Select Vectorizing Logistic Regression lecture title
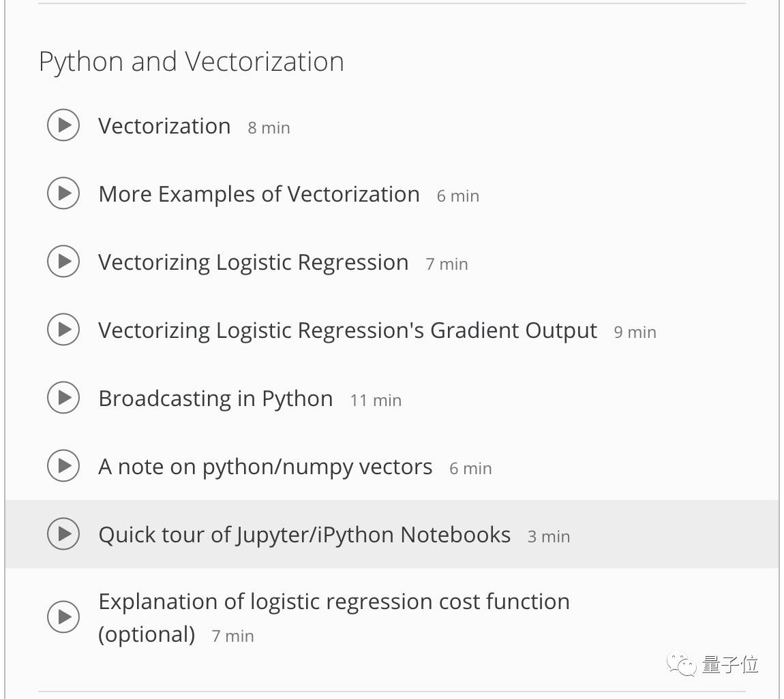Screen dimensions: 784x699 (253, 262)
